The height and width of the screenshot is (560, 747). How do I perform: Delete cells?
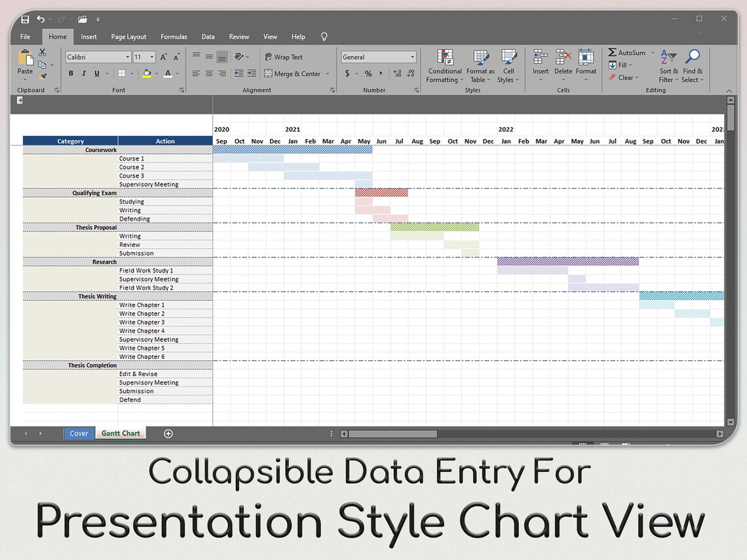pos(563,65)
